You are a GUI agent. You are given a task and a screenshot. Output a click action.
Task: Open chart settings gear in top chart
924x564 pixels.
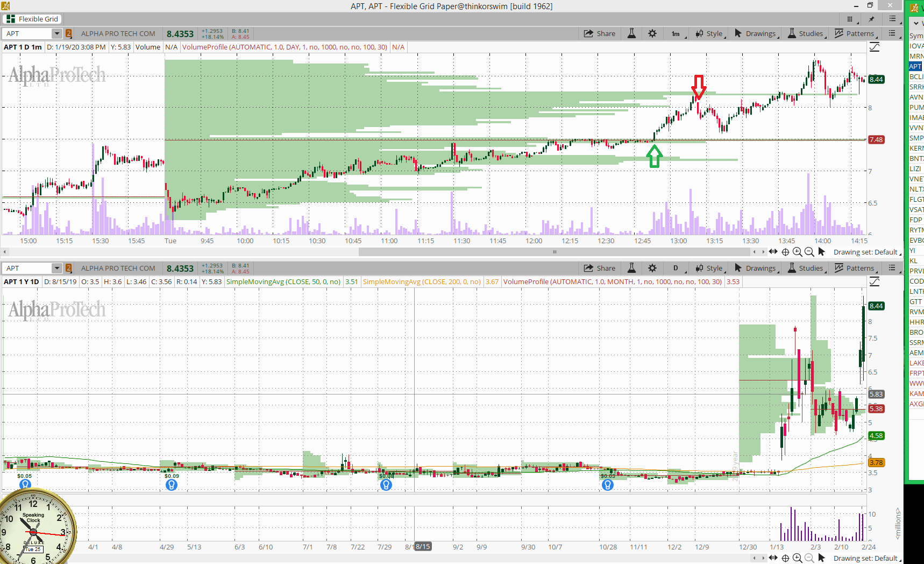pyautogui.click(x=652, y=33)
